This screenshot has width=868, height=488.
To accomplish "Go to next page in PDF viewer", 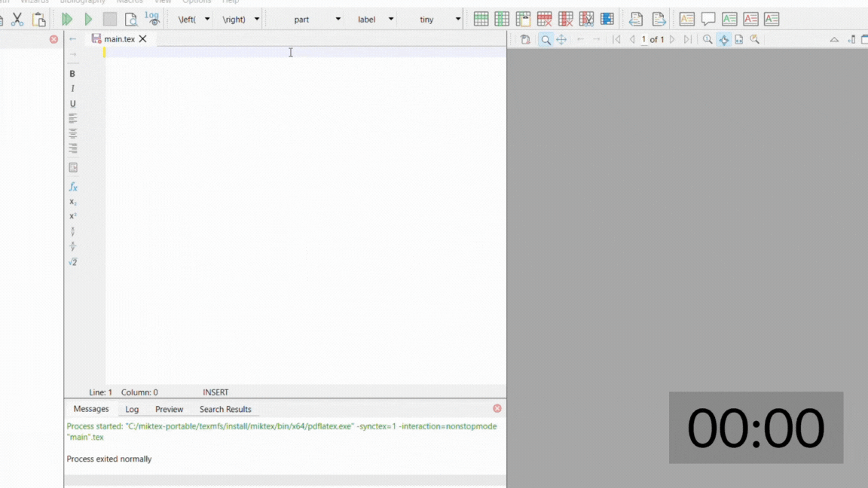I will click(x=672, y=39).
